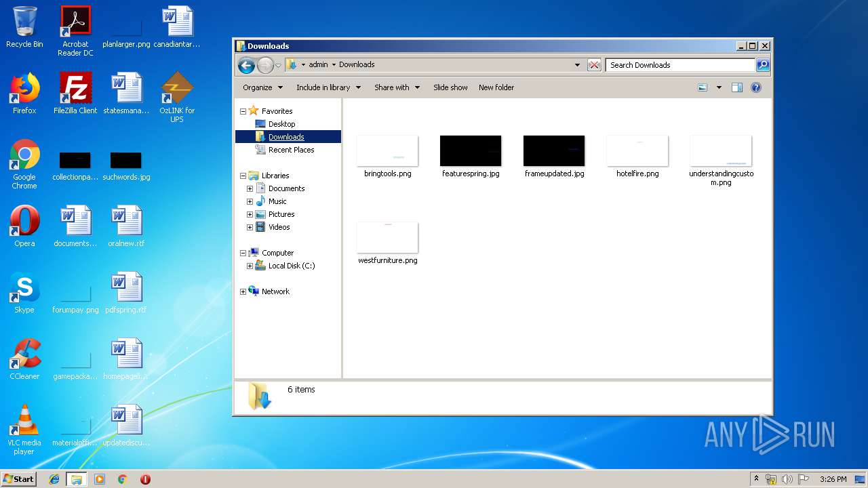
Task: Click the Slide show button
Action: (x=450, y=87)
